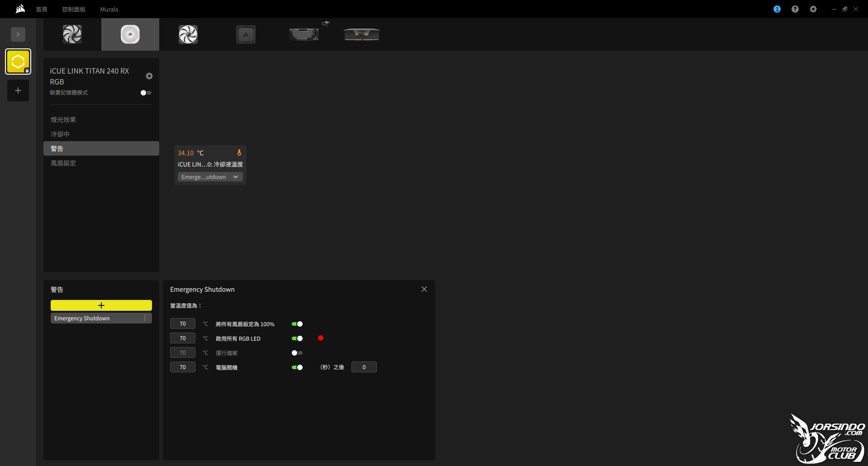The width and height of the screenshot is (868, 466).
Task: Open iCUE global settings gear
Action: [813, 9]
